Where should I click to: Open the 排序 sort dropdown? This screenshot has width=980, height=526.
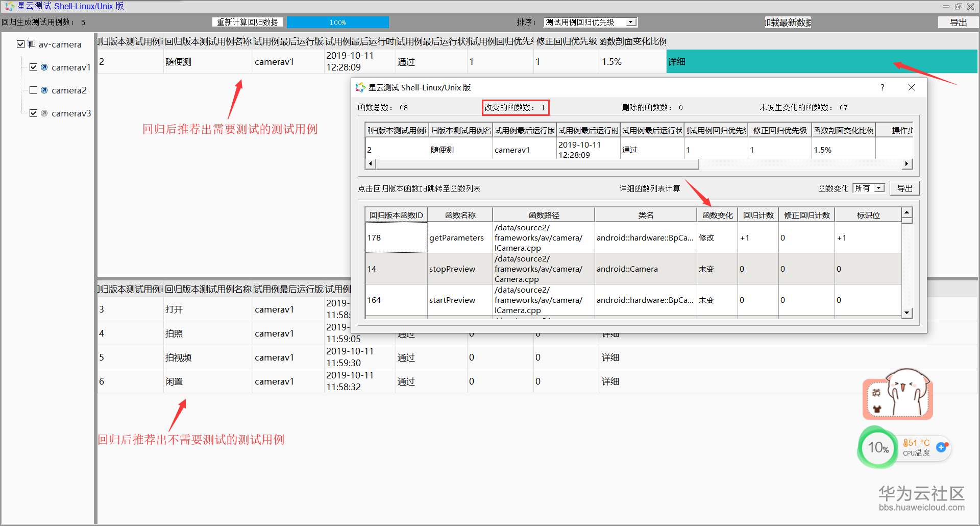(591, 22)
